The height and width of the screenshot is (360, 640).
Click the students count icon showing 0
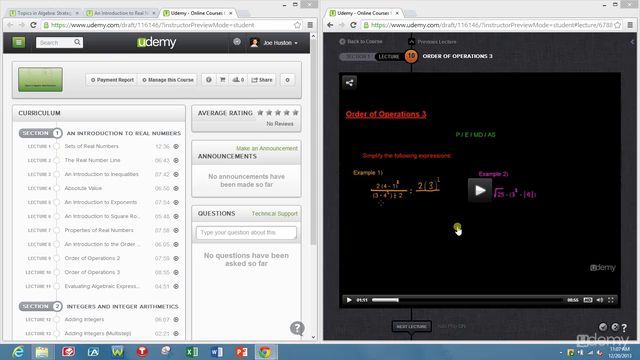238,80
